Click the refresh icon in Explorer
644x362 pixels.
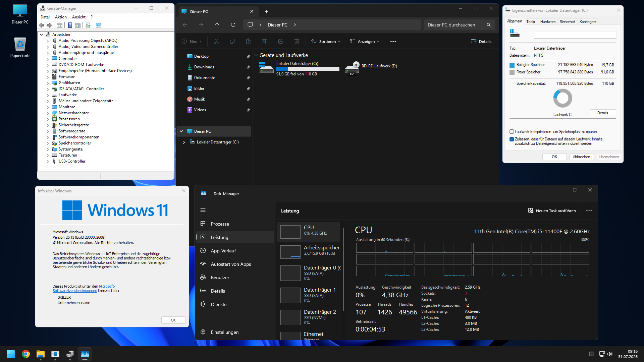[x=233, y=25]
